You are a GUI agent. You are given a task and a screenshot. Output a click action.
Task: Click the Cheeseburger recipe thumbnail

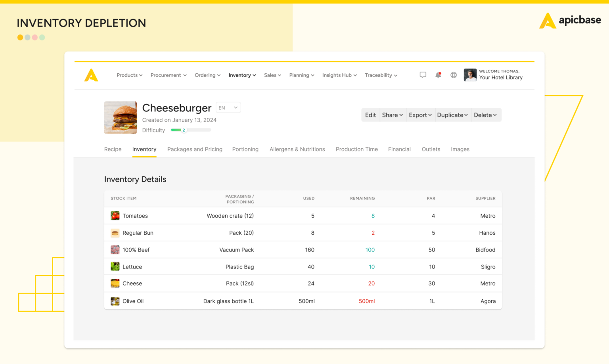(120, 117)
